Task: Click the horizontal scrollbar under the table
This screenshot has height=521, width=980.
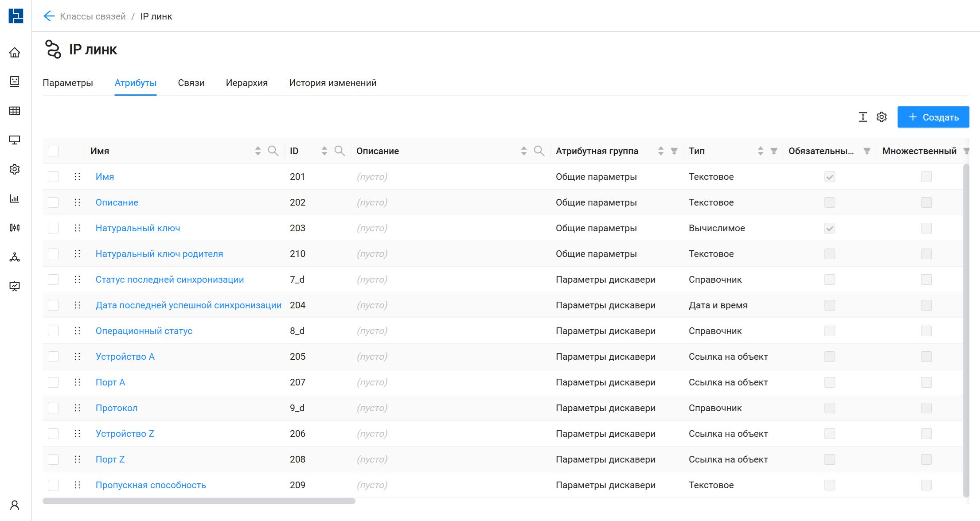Action: [199, 501]
